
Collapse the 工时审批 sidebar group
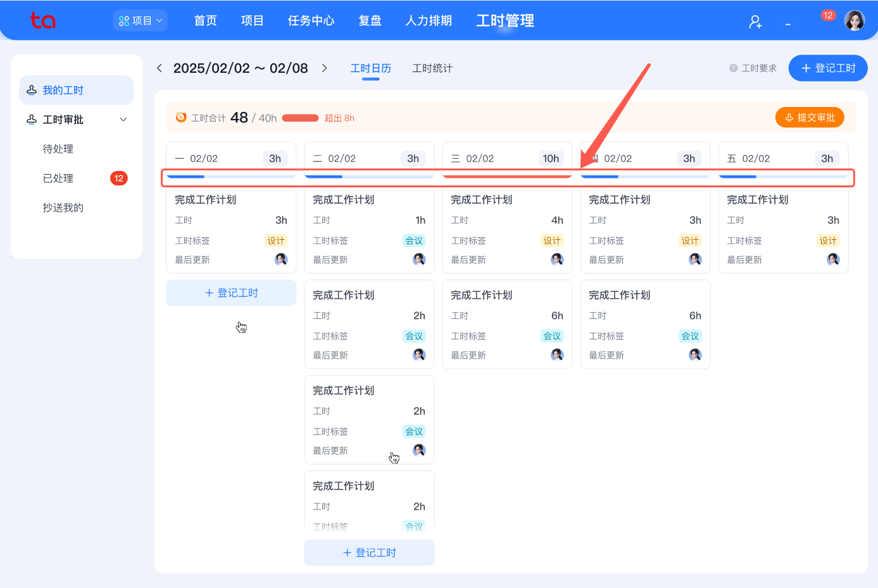[77, 120]
